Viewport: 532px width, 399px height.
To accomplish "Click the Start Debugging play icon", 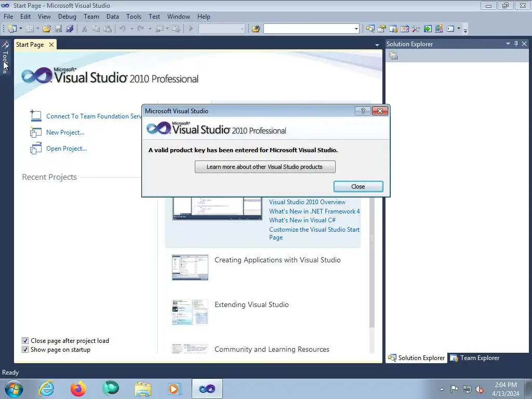I will coord(191,29).
